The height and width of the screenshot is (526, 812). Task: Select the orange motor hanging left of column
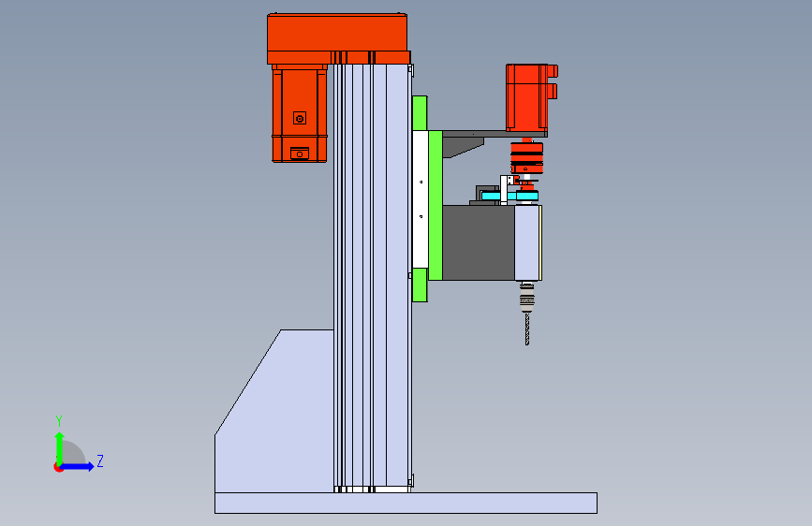[x=300, y=114]
